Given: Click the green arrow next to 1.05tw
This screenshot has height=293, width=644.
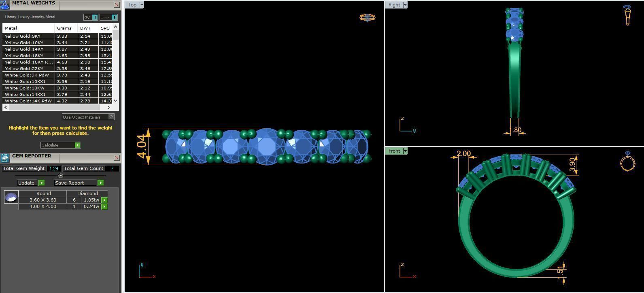Looking at the screenshot, I should pyautogui.click(x=104, y=200).
